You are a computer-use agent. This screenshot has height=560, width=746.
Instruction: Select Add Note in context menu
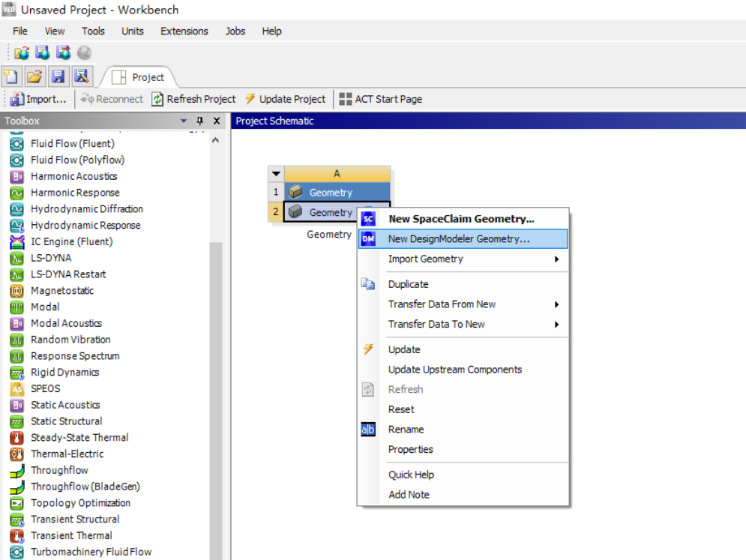pyautogui.click(x=463, y=495)
